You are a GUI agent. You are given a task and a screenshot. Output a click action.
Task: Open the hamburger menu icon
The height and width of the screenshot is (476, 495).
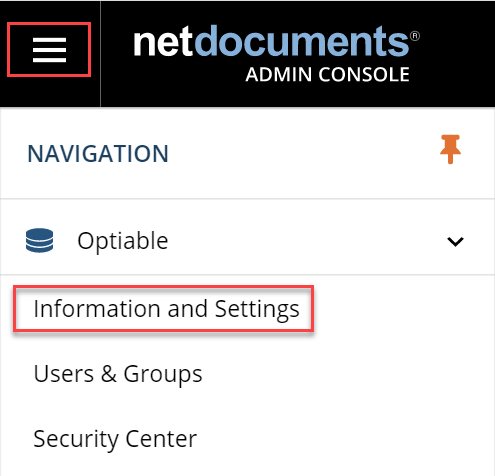coord(49,50)
